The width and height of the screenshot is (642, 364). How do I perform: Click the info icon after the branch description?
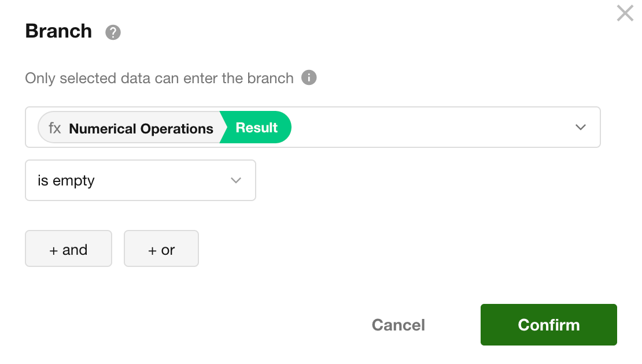[309, 77]
